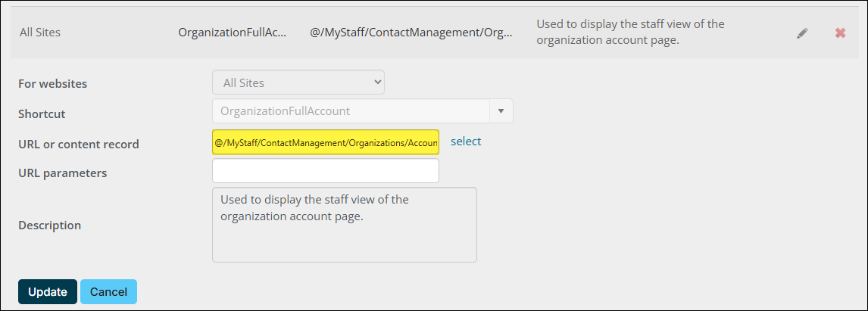Image resolution: width=868 pixels, height=311 pixels.
Task: Select the All Sites cell in the header row
Action: coord(40,33)
